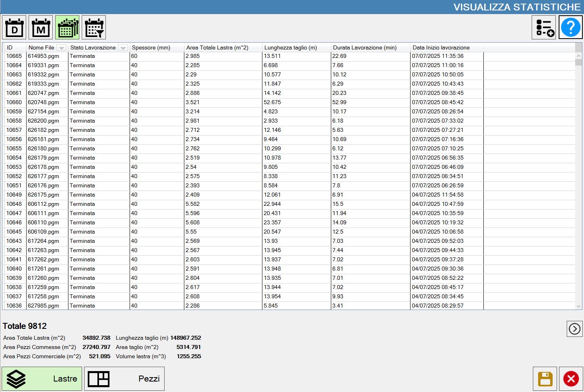Open the blue question mark help icon
Screen dimensions: 584x392
(571, 27)
